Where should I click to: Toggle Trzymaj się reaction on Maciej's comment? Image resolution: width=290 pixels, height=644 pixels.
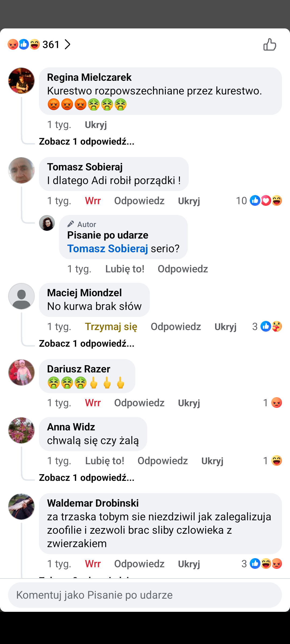coord(111,327)
